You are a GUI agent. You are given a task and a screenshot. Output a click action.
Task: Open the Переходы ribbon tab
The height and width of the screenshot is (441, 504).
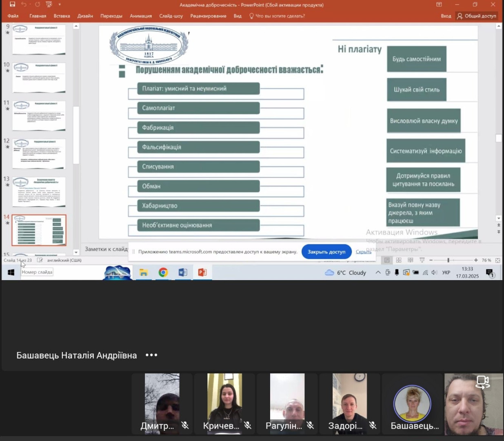(x=111, y=16)
